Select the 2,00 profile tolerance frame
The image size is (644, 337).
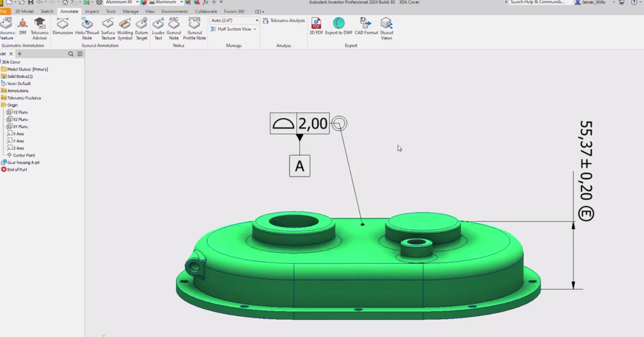[300, 124]
